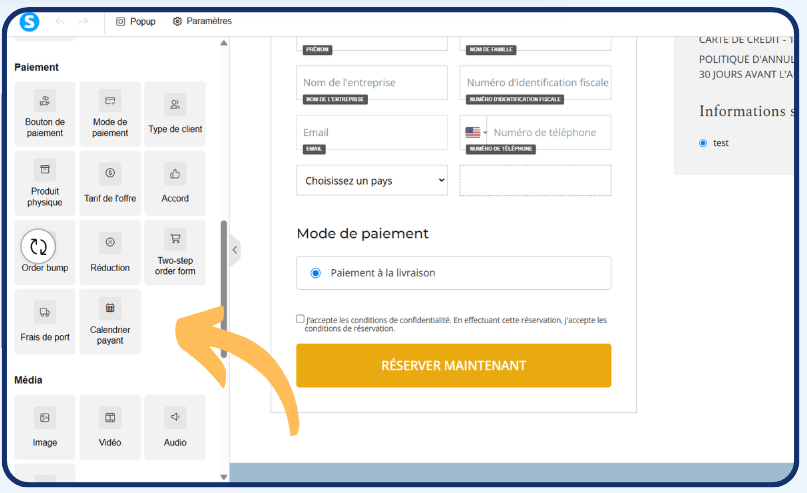Click the conditions de réservation text
This screenshot has width=807, height=493.
point(349,328)
